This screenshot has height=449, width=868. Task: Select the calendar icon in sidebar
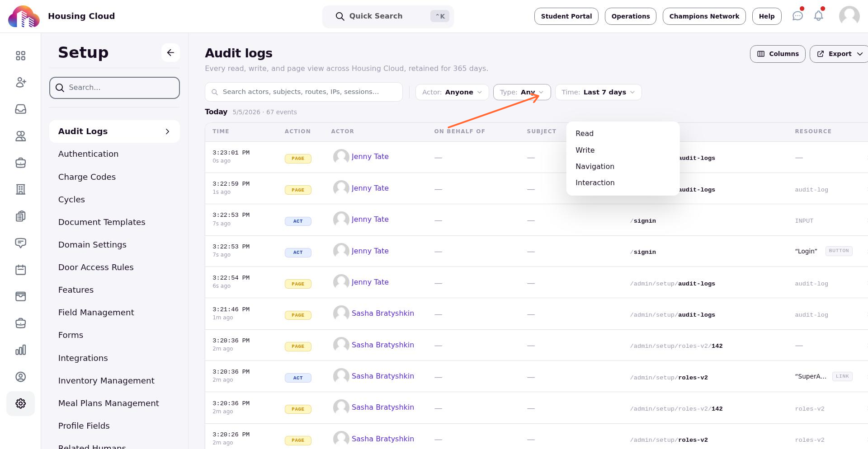pos(20,270)
